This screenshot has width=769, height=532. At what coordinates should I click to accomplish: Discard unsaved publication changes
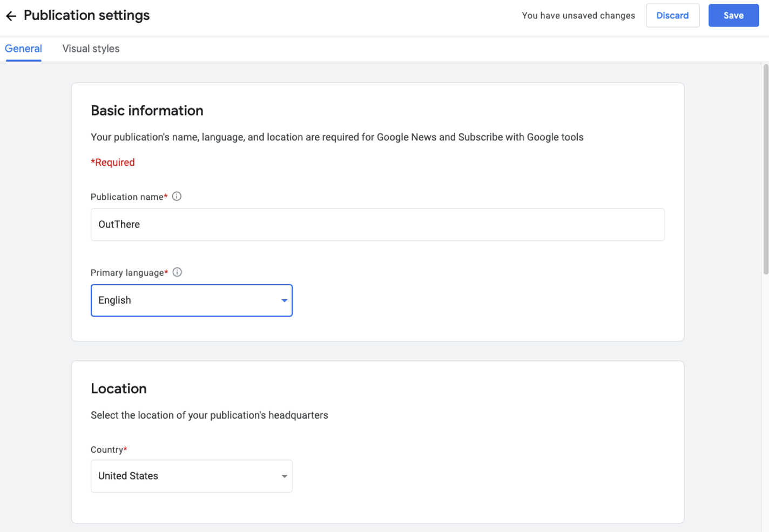pyautogui.click(x=672, y=15)
